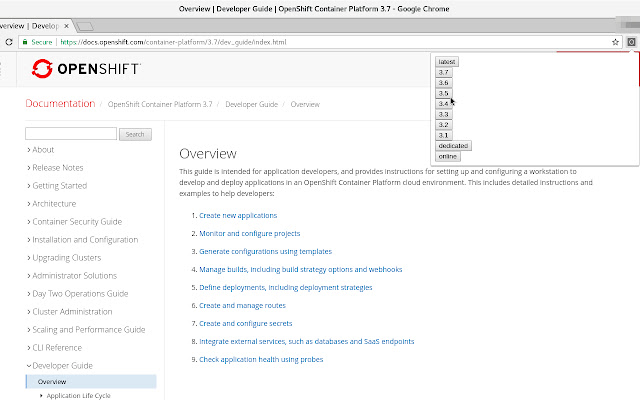Open Integrate external services link
Image resolution: width=640 pixels, height=400 pixels.
point(307,341)
